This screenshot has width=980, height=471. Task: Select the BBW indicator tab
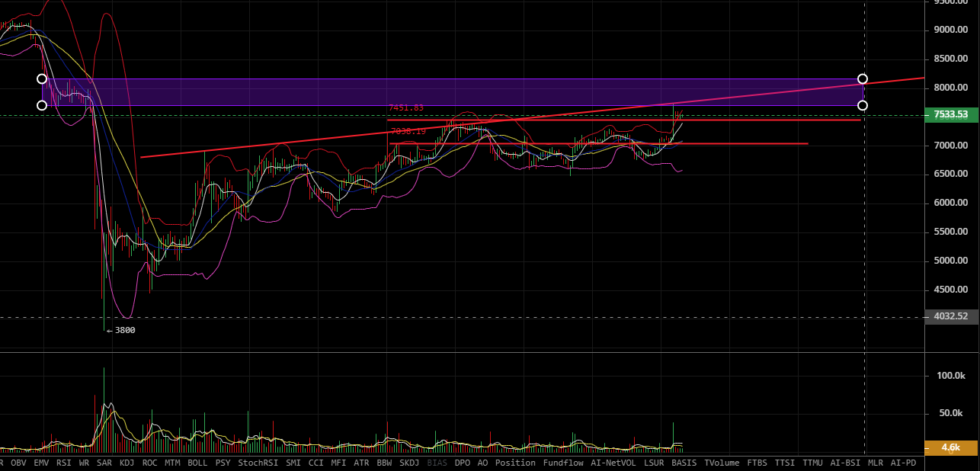[384, 463]
